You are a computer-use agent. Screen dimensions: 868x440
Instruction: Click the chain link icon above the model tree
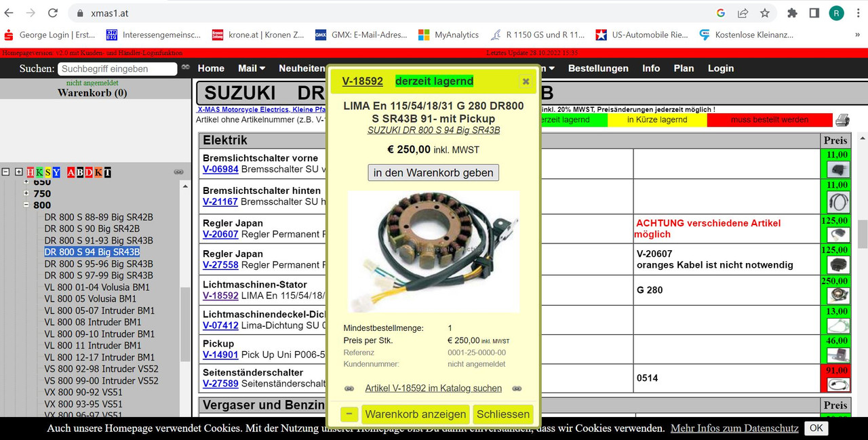pyautogui.click(x=178, y=172)
